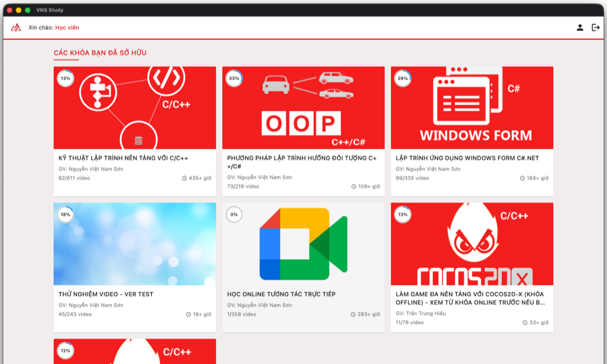
Task: Click the 29% progress badge on Windows Form
Action: click(x=402, y=78)
